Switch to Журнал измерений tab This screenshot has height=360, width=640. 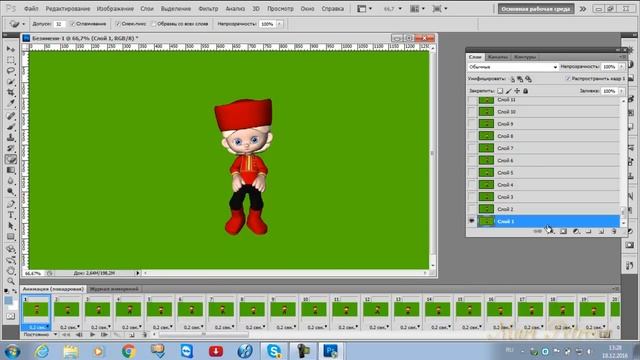click(x=114, y=289)
